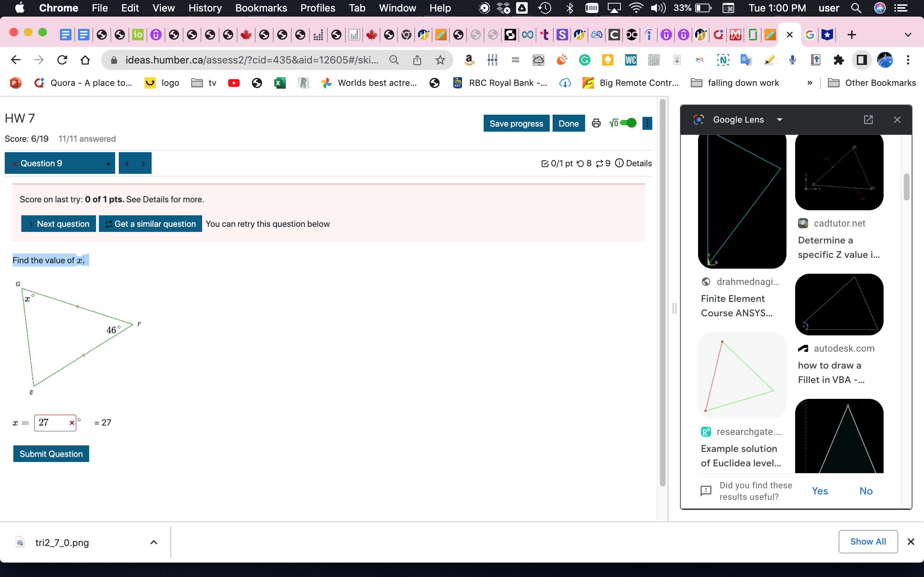The image size is (924, 577).
Task: Click the WC word counter extension
Action: coord(631,60)
